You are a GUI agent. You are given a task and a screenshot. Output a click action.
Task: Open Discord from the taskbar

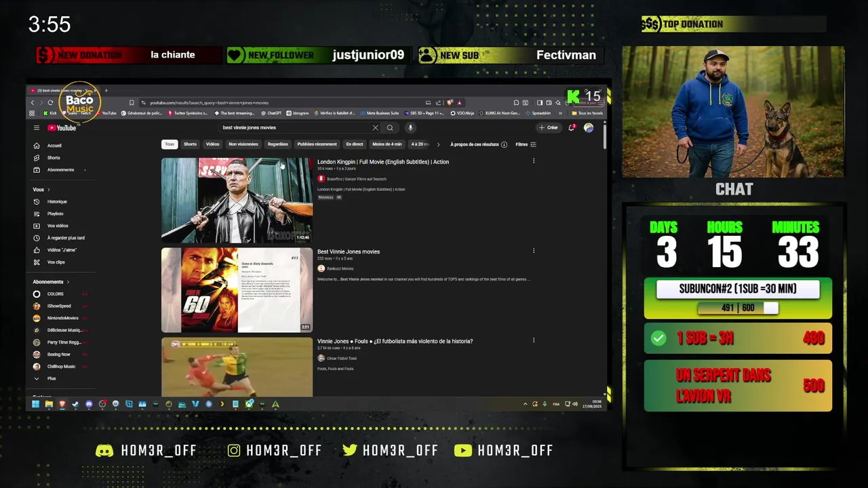click(89, 404)
